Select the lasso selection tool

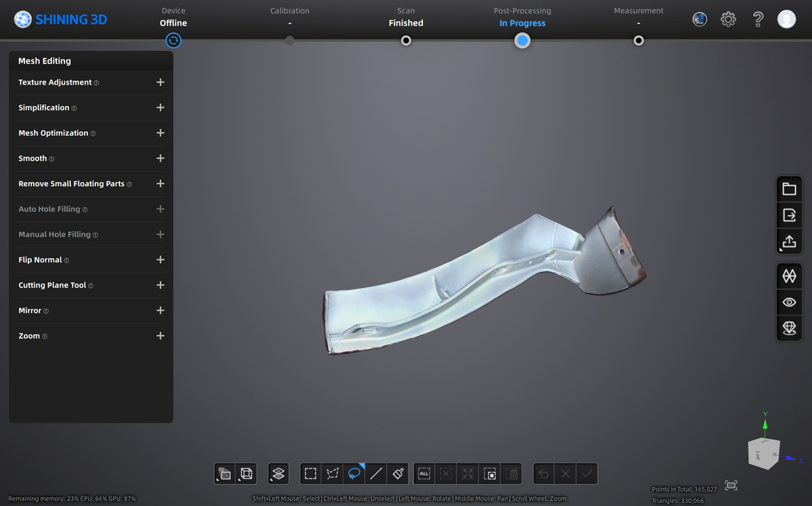tap(354, 474)
